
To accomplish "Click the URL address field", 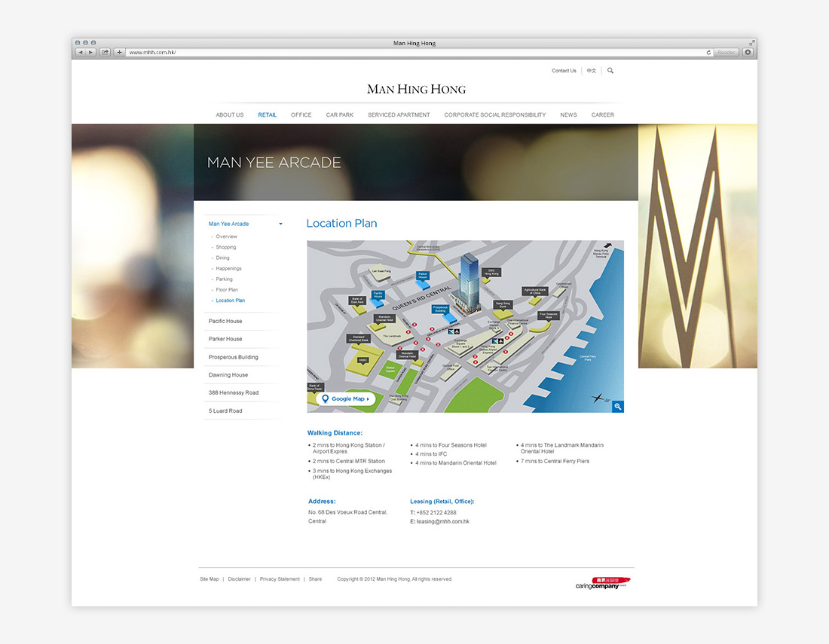I will 414,53.
